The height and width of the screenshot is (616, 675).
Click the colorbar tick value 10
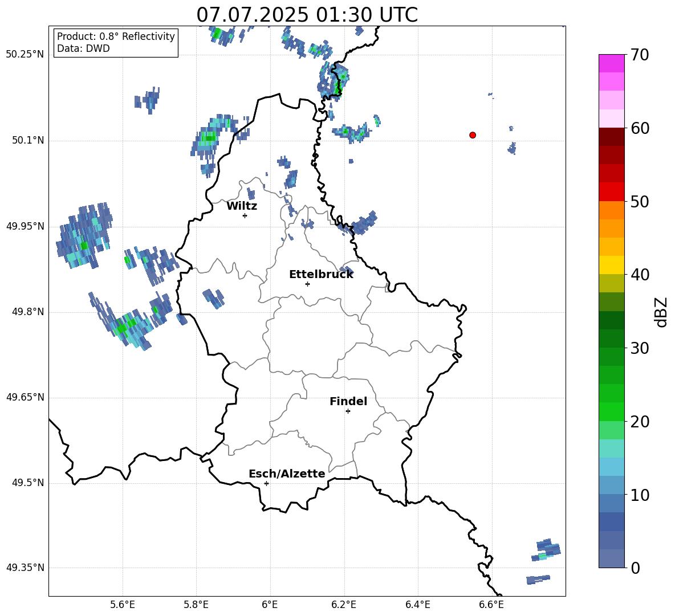pyautogui.click(x=640, y=495)
